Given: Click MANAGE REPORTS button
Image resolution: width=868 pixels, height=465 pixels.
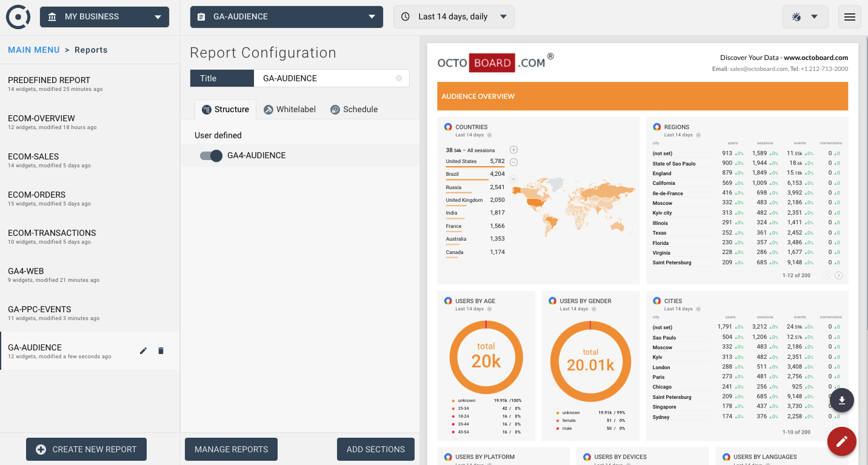Looking at the screenshot, I should coord(231,449).
